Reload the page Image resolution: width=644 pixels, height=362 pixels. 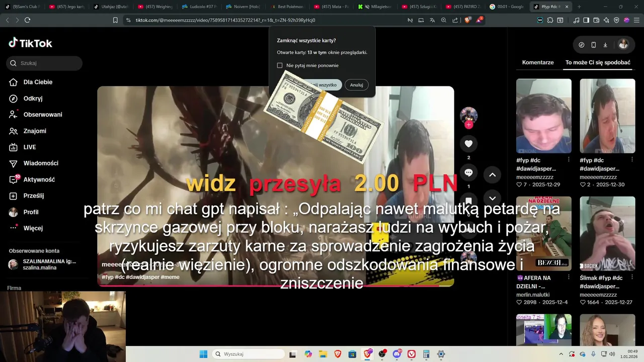pos(27,20)
